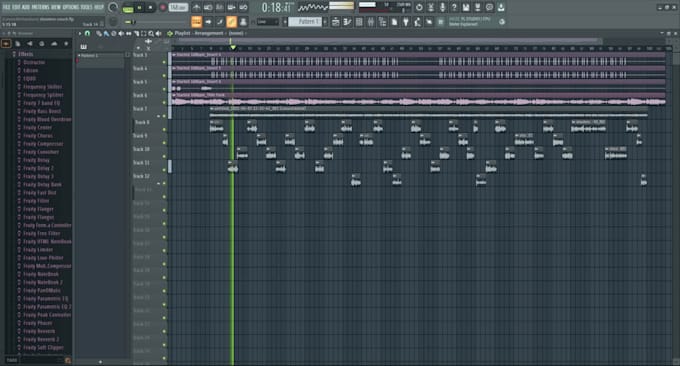This screenshot has height=366, width=680.
Task: Click the Track 5 header label
Action: (x=140, y=82)
